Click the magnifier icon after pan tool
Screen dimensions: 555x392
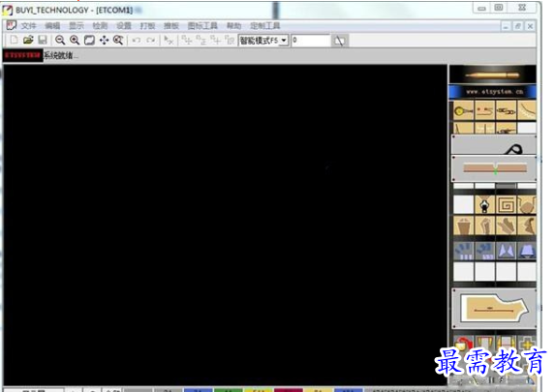[x=118, y=40]
